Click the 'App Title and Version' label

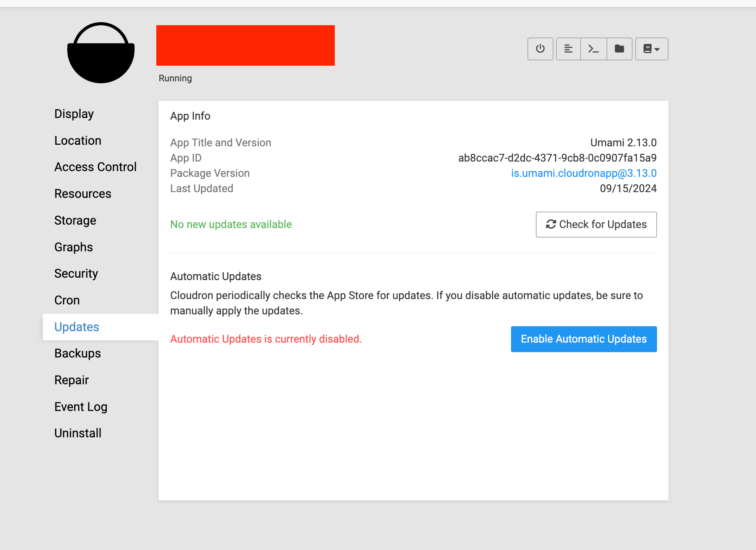pyautogui.click(x=221, y=142)
